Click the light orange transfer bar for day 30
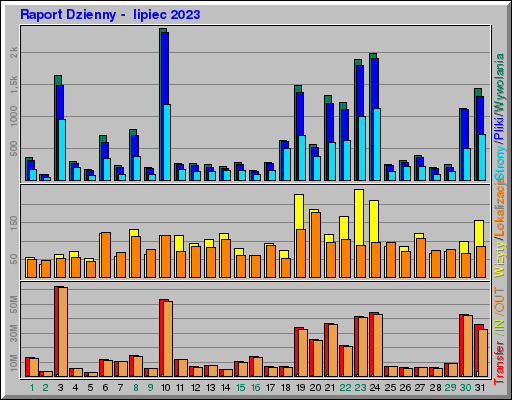The image size is (512, 400). (x=468, y=346)
